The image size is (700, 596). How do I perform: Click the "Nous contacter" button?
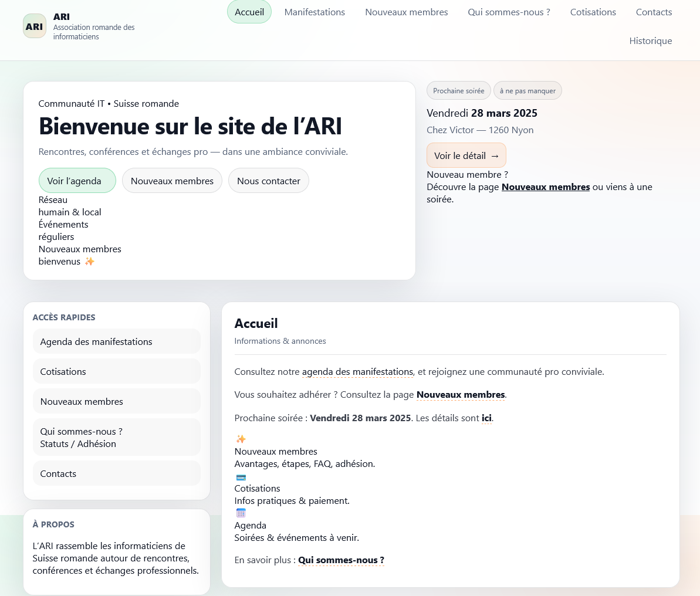coord(268,181)
